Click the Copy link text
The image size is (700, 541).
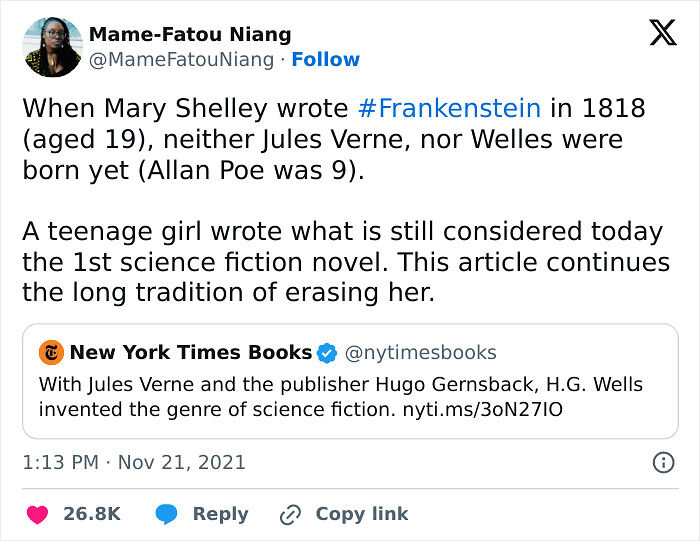[x=361, y=514]
